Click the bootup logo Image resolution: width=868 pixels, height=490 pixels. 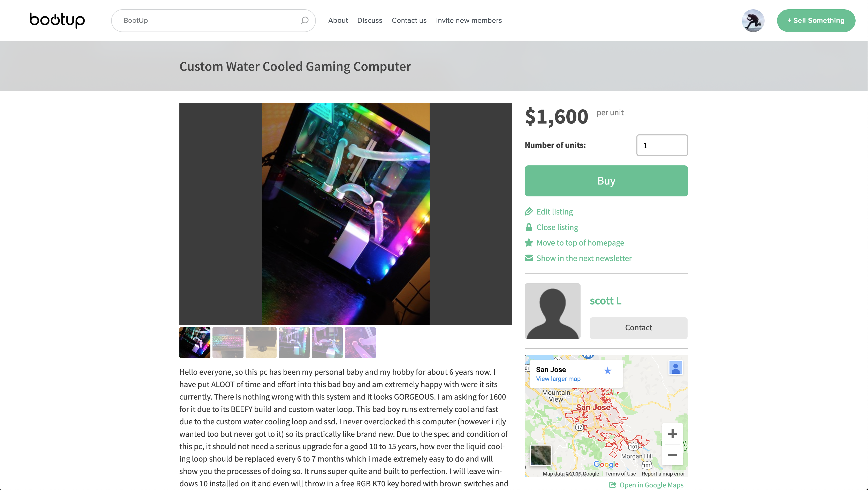pyautogui.click(x=57, y=20)
